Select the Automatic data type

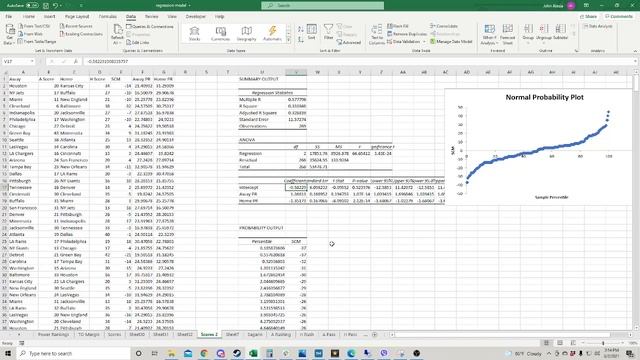tap(272, 33)
